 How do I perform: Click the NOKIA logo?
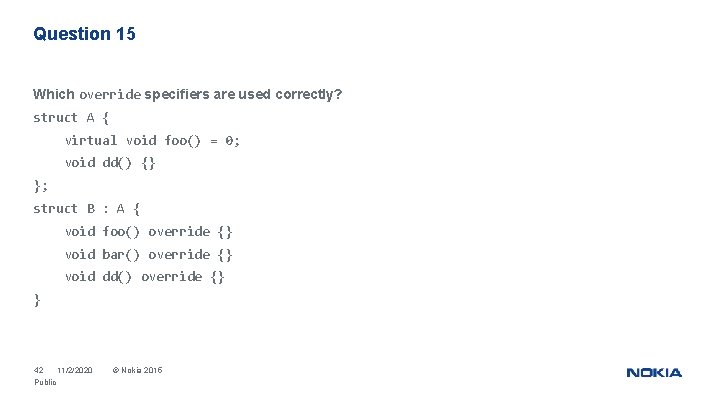coord(654,373)
